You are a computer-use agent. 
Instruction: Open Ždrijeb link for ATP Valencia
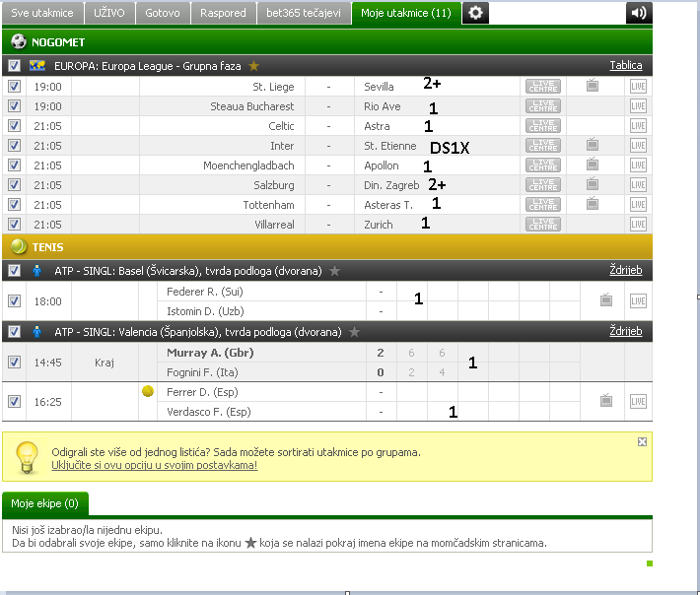pos(625,331)
